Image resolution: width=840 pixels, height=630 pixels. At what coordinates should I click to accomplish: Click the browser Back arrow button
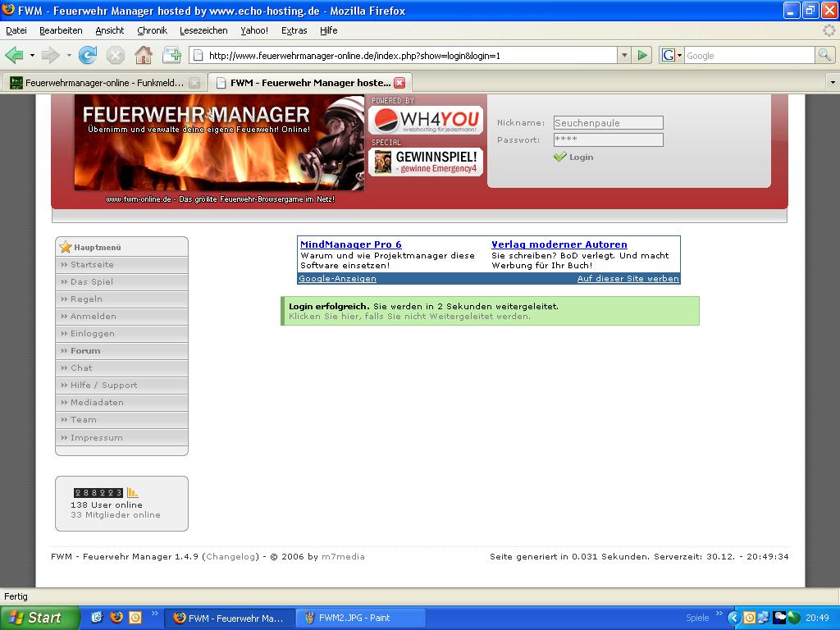point(14,55)
